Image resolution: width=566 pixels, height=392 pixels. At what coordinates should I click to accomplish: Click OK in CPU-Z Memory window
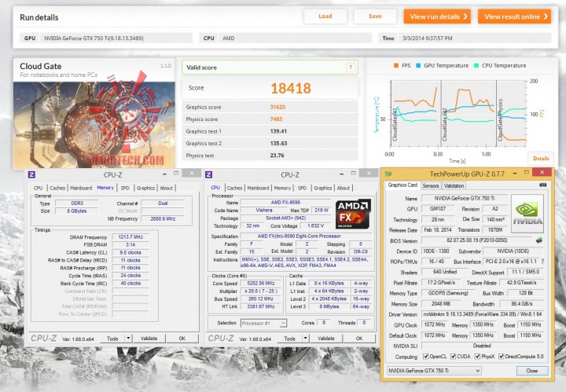pyautogui.click(x=182, y=339)
